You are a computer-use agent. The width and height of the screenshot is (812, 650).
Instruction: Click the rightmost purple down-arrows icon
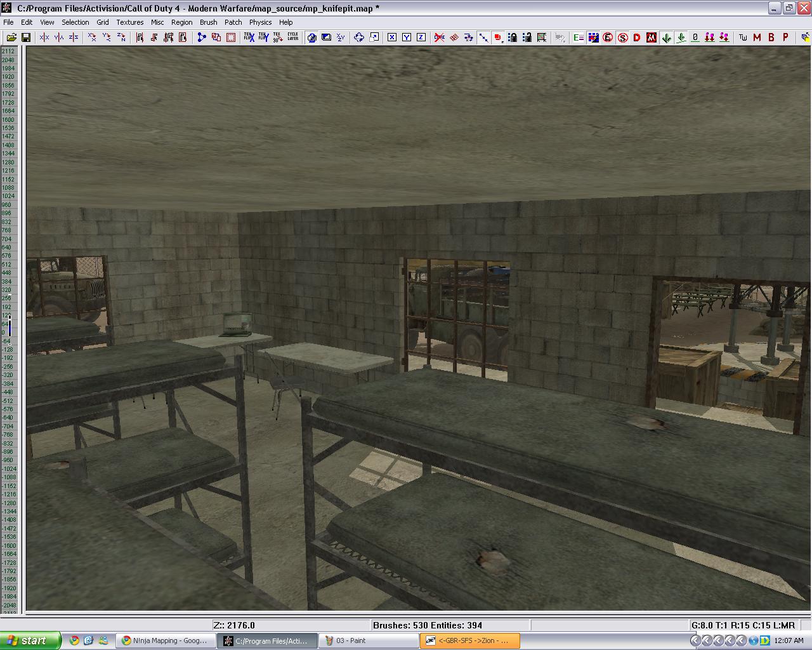click(x=724, y=37)
